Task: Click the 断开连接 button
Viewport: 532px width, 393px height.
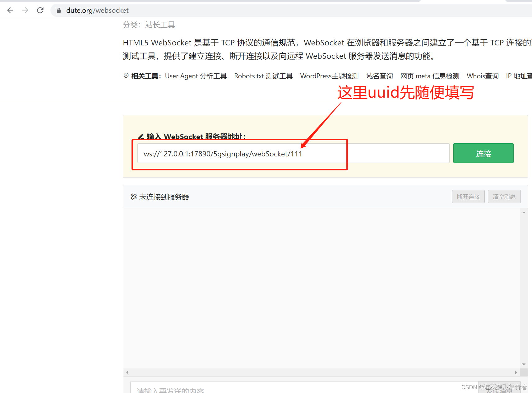Action: point(468,196)
